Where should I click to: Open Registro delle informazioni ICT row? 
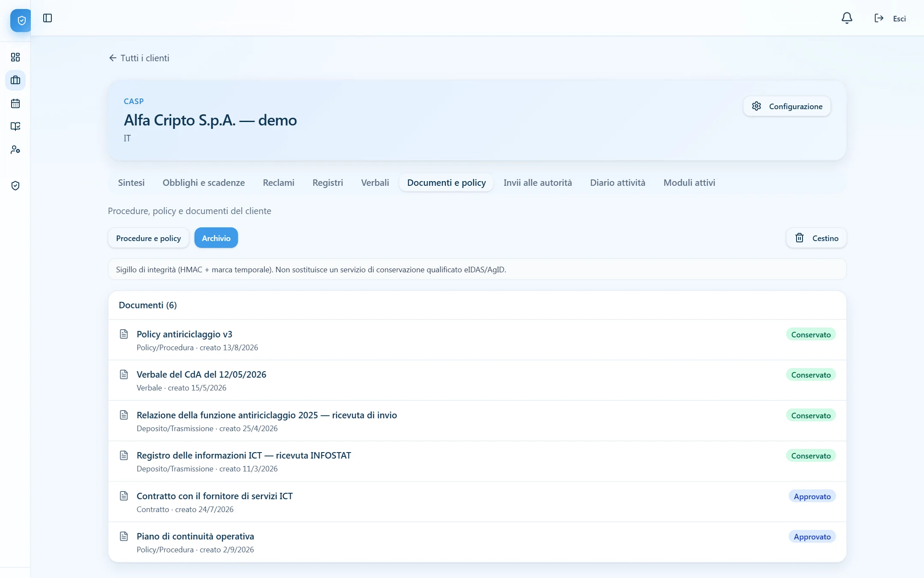pos(477,461)
